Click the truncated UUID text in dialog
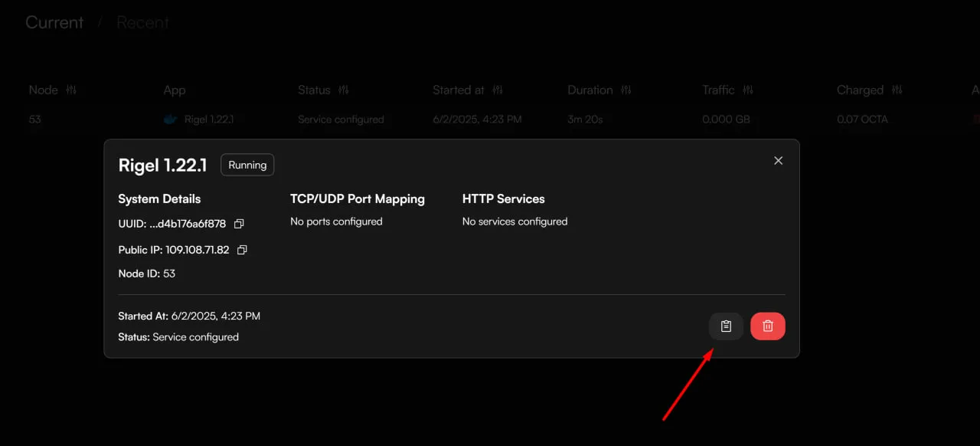 point(172,224)
